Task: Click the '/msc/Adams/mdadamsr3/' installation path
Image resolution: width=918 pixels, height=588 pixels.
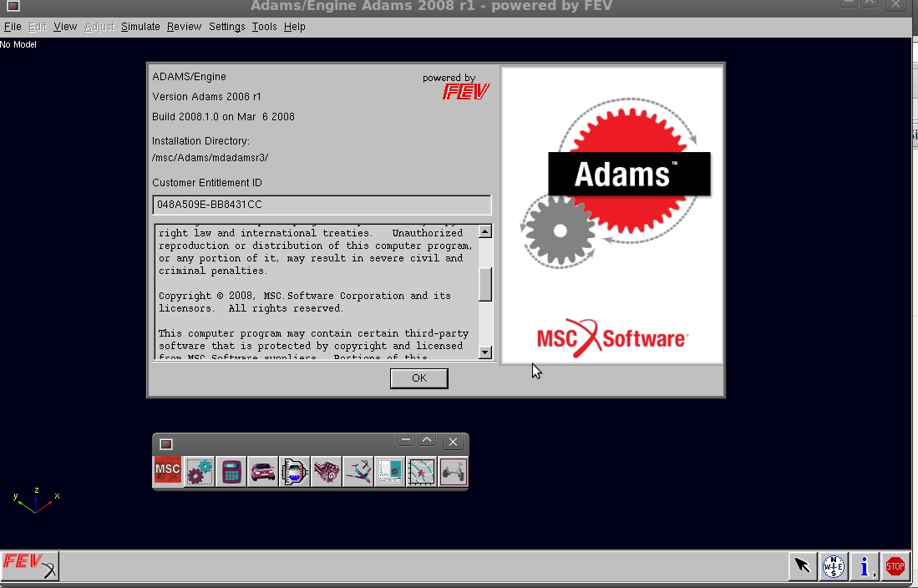Action: click(210, 158)
